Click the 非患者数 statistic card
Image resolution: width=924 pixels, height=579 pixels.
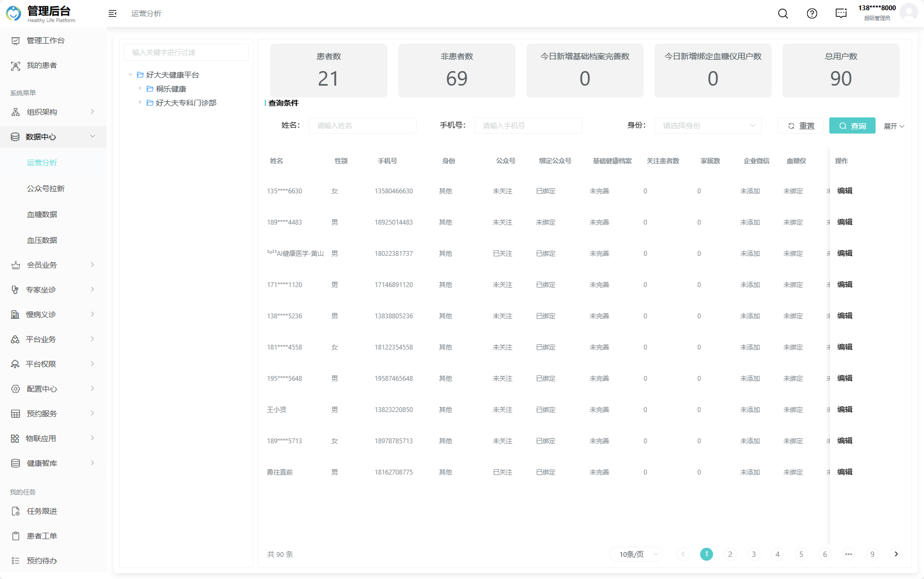pos(457,71)
